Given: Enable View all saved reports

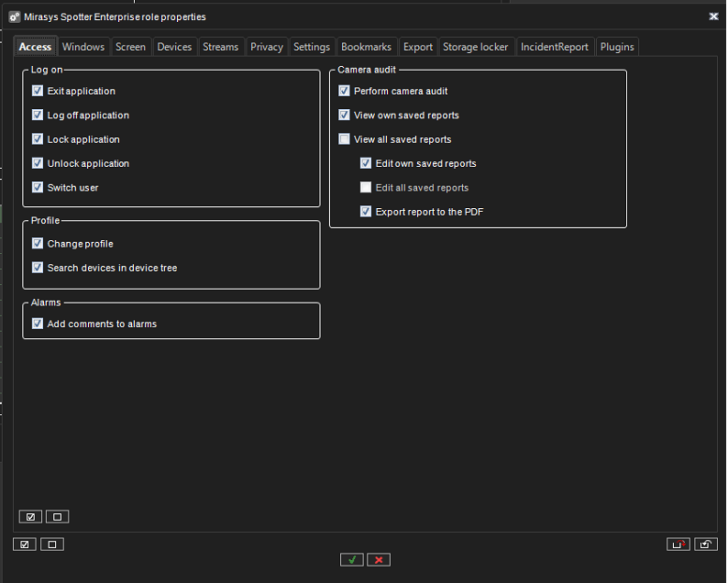Looking at the screenshot, I should (344, 139).
